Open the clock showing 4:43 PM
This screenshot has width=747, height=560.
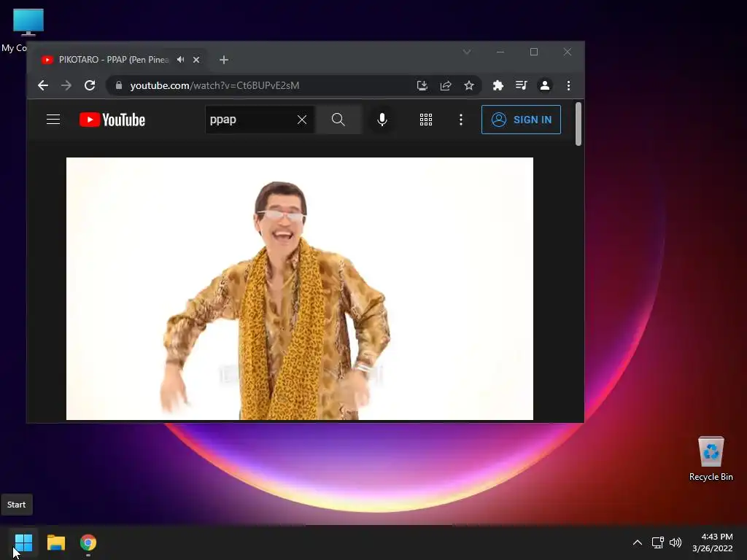[712, 542]
